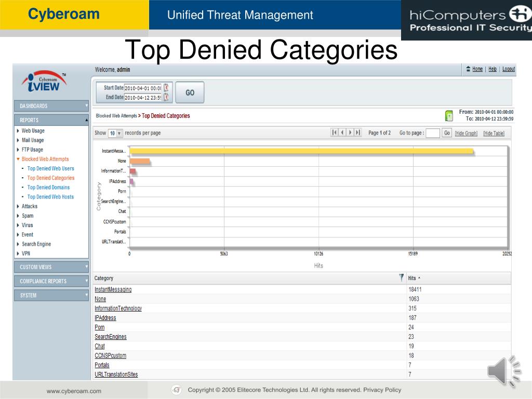Sort by the Hits column header
The width and height of the screenshot is (532, 399).
[414, 278]
